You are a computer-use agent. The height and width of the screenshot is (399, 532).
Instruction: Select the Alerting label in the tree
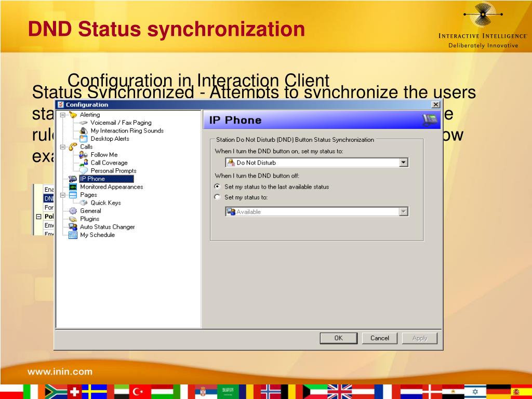click(90, 115)
